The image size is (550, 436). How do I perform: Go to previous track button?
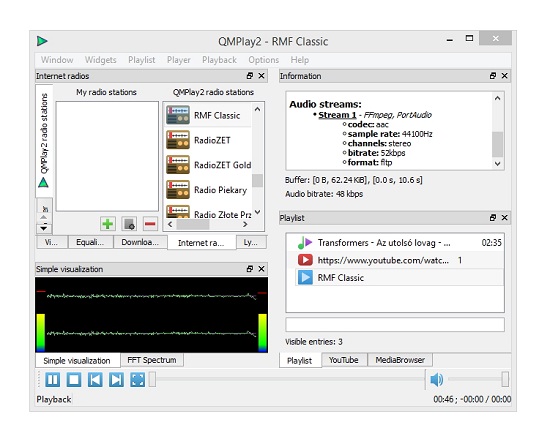pos(95,380)
